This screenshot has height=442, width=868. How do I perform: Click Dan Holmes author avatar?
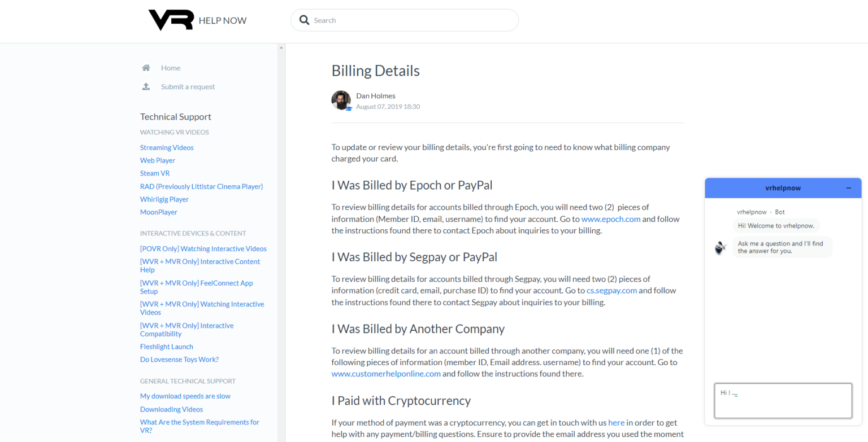click(x=341, y=100)
